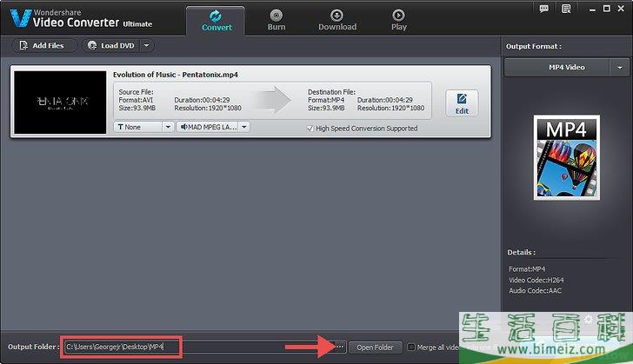
Task: Open the feedback chat bubble icon
Action: click(543, 9)
